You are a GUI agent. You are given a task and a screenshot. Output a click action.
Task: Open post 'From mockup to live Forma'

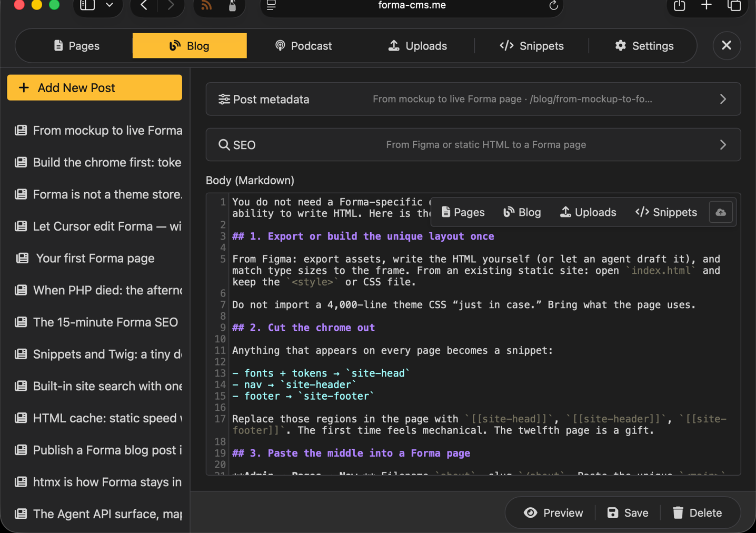point(98,130)
